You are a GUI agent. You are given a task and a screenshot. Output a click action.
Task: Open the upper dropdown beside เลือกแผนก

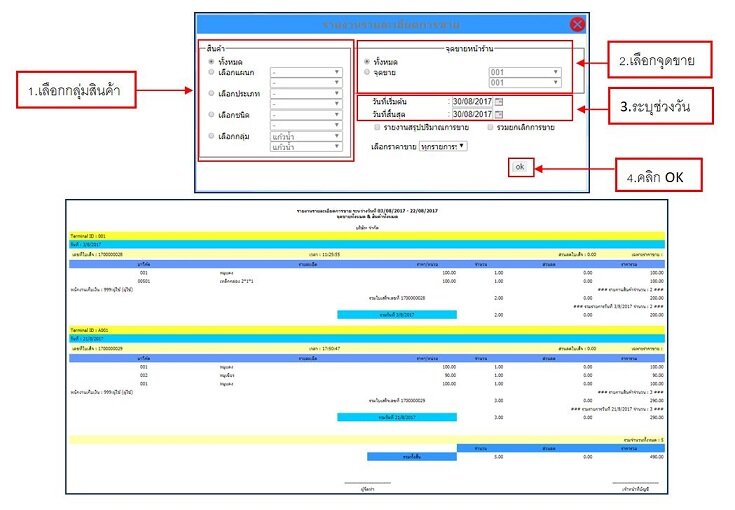(306, 72)
